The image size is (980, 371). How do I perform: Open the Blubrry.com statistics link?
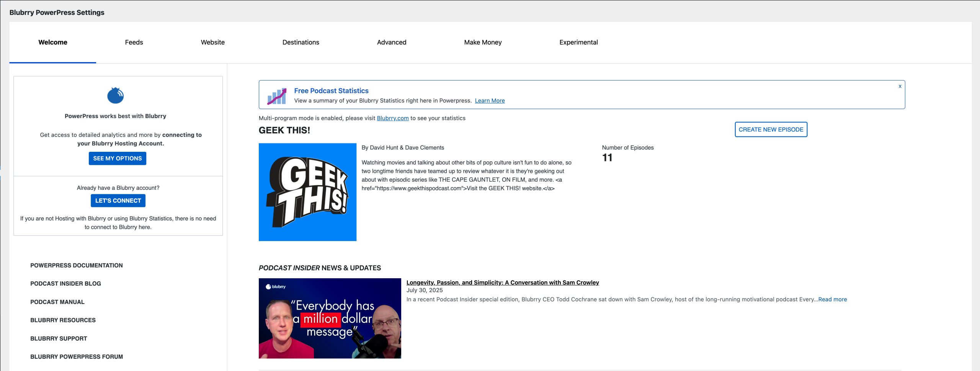[393, 118]
